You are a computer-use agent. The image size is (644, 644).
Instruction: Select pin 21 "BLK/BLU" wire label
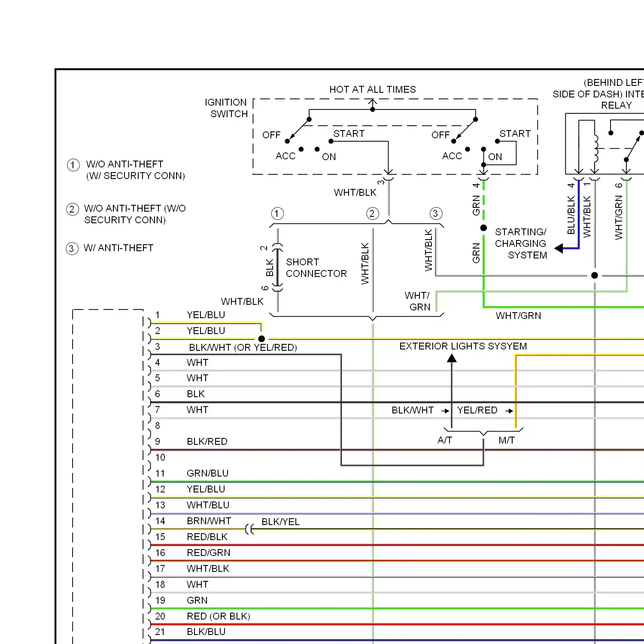tap(206, 632)
